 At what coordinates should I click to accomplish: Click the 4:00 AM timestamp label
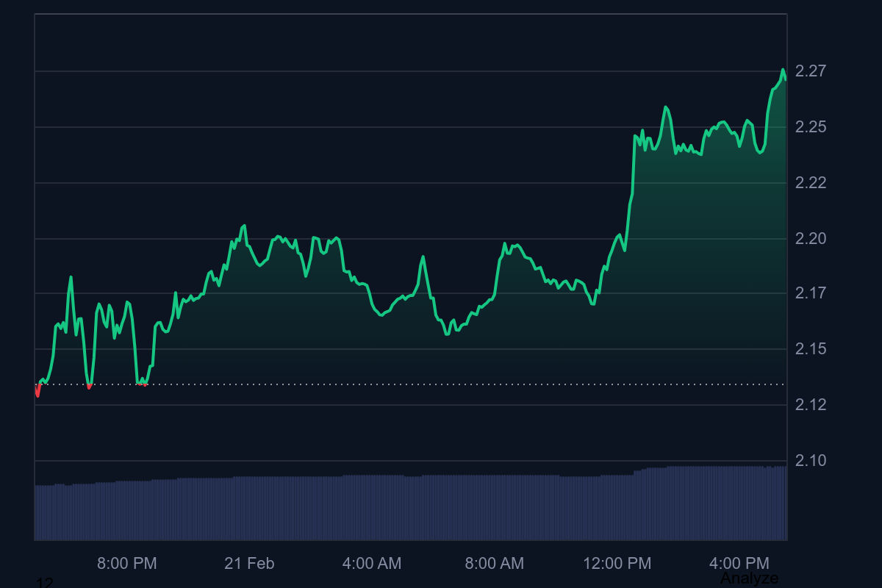click(373, 563)
